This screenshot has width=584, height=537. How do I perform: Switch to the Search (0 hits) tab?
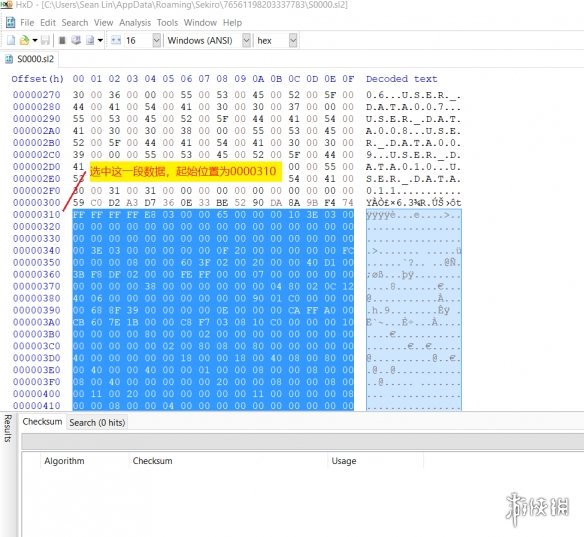[x=97, y=423]
